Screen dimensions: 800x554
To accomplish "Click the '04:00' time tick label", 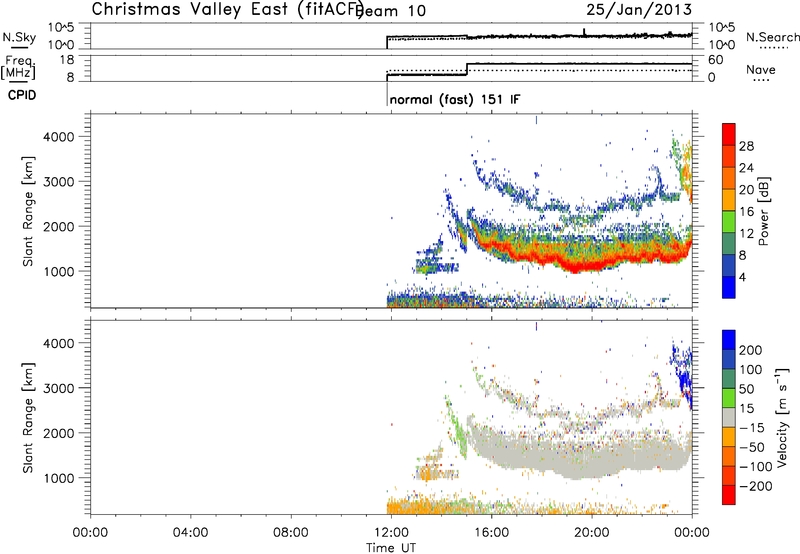I will (190, 533).
